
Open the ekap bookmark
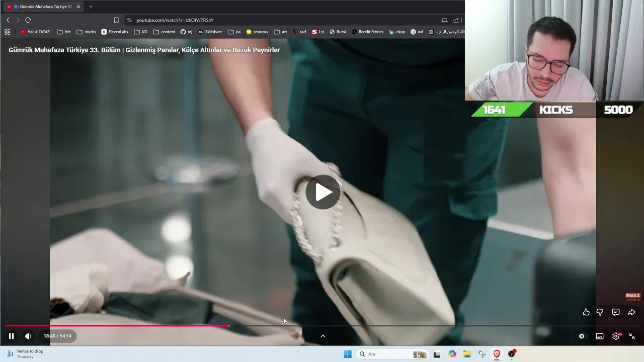[396, 32]
